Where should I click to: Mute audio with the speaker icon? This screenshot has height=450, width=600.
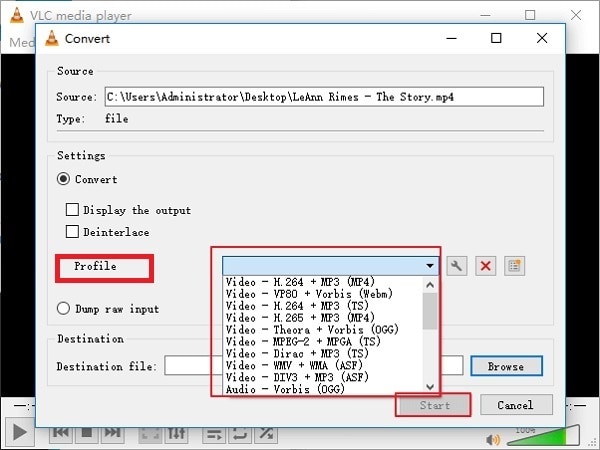(x=493, y=440)
